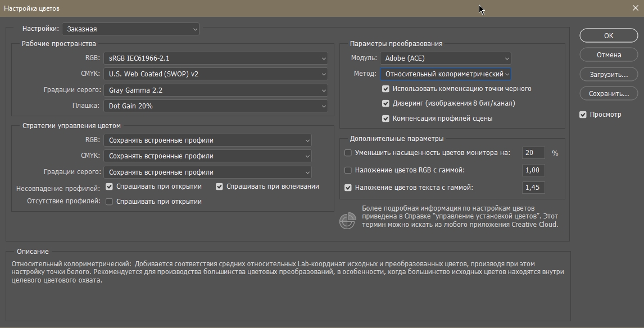
Task: Open CMYK U.S. Web Coated dropdown
Action: pyautogui.click(x=215, y=74)
